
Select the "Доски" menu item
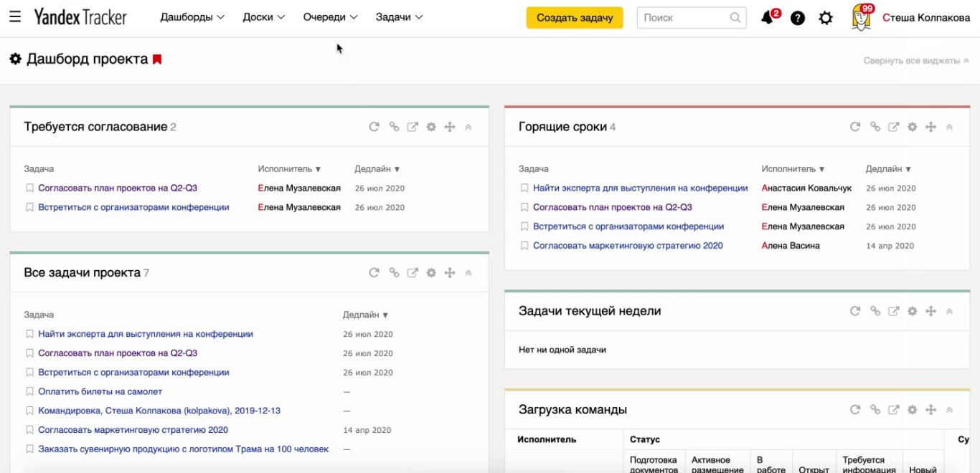click(x=263, y=17)
